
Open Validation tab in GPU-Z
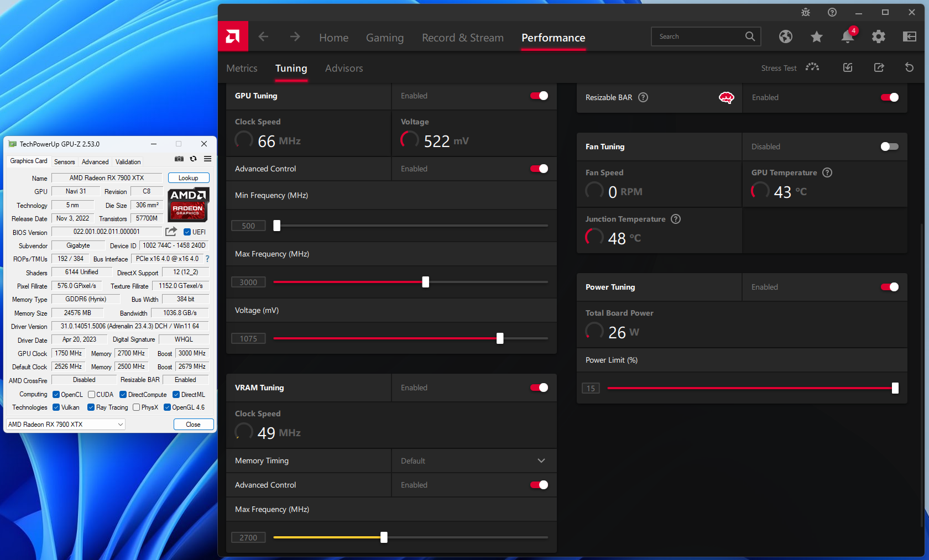pyautogui.click(x=128, y=162)
